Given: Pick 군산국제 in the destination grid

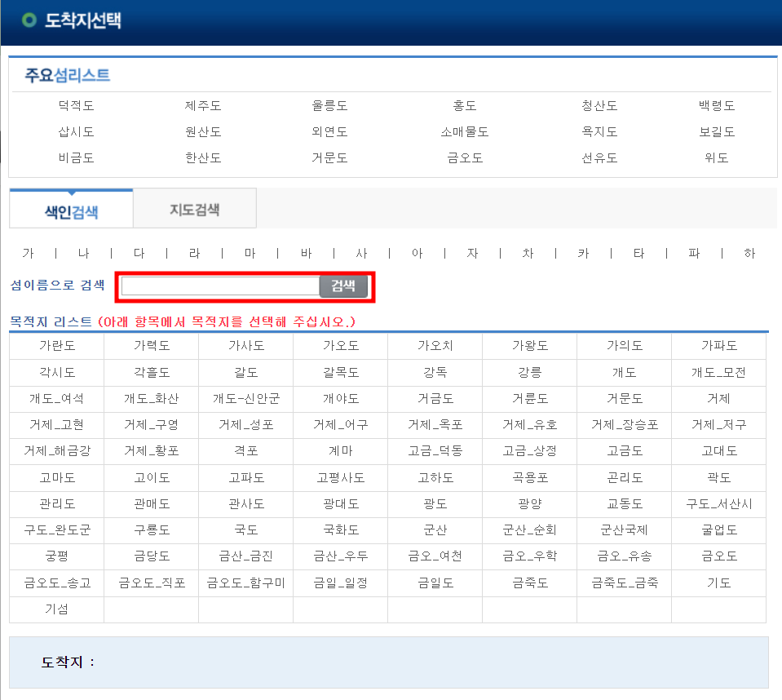Looking at the screenshot, I should [624, 529].
